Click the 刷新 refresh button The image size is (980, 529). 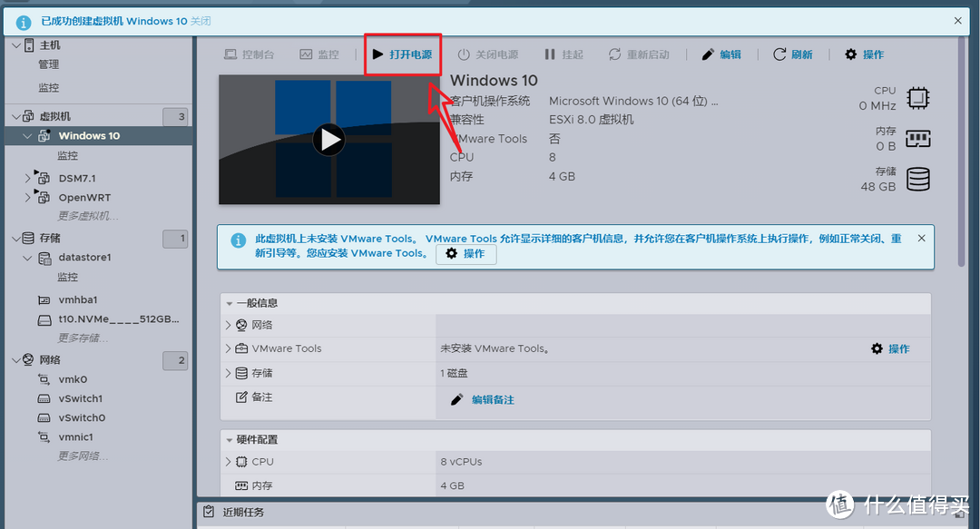(x=792, y=54)
